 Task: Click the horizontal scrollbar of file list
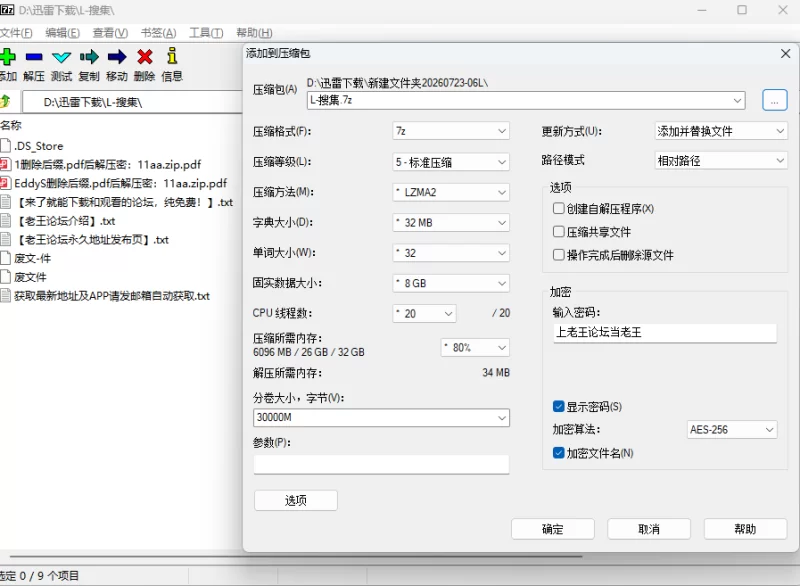pyautogui.click(x=296, y=556)
